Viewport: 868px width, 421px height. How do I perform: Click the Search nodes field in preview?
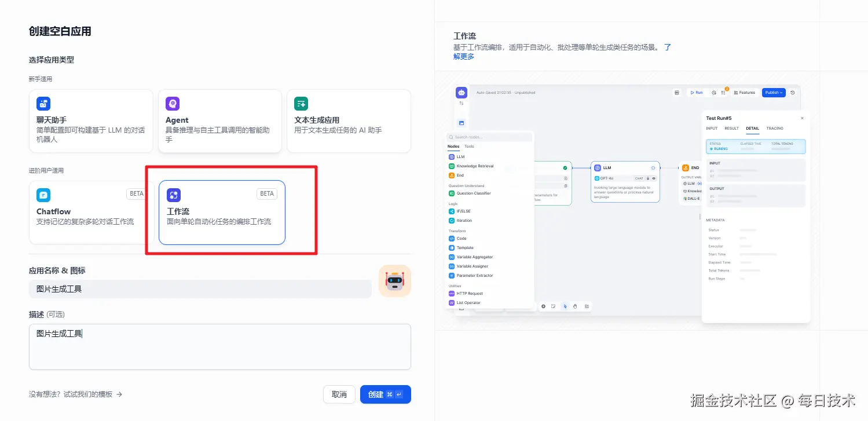[489, 137]
